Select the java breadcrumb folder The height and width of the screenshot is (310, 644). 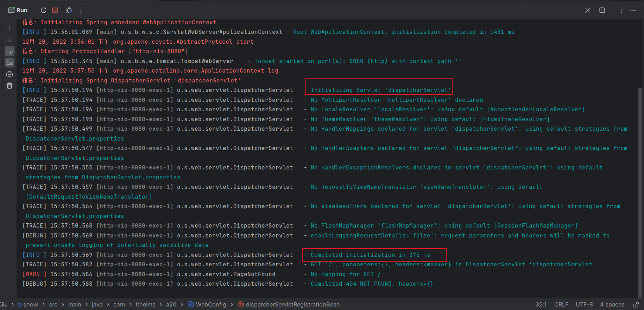pos(97,304)
